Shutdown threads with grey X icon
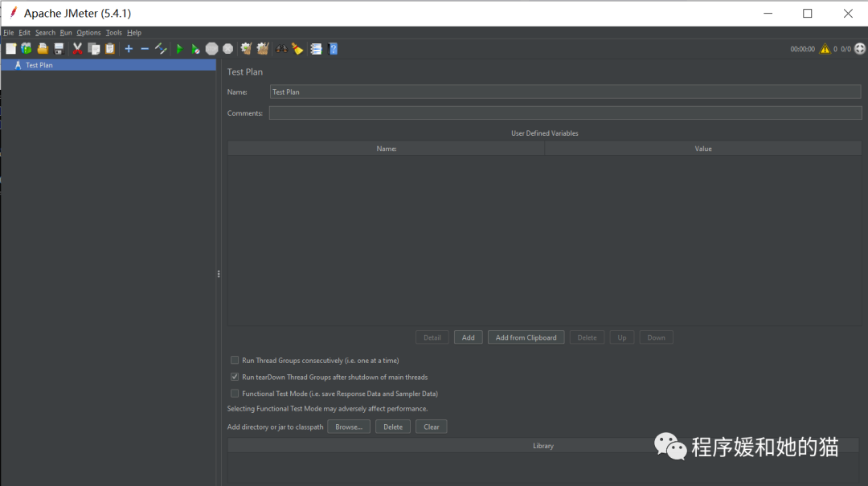 (227, 49)
